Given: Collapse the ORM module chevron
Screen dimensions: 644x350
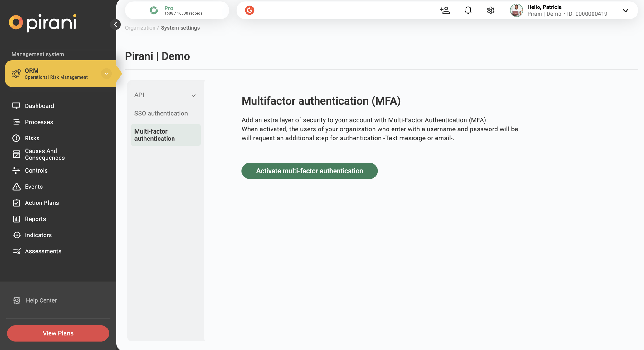Looking at the screenshot, I should (x=106, y=74).
